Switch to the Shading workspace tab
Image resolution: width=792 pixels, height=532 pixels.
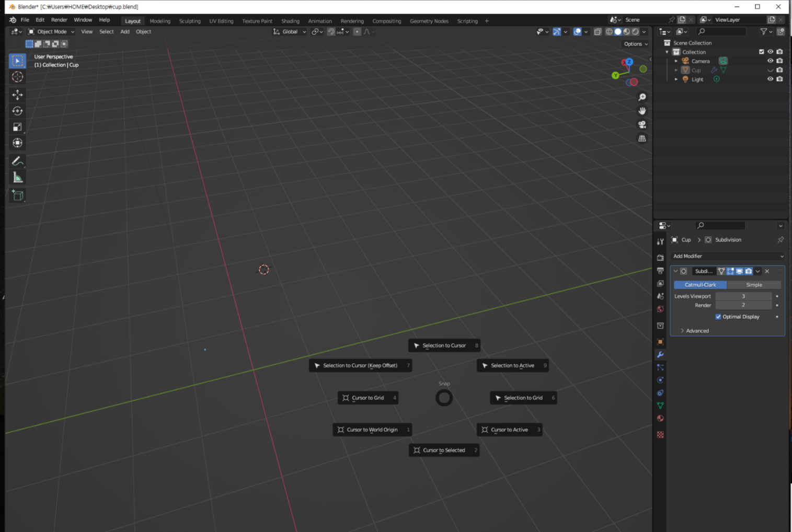coord(290,21)
